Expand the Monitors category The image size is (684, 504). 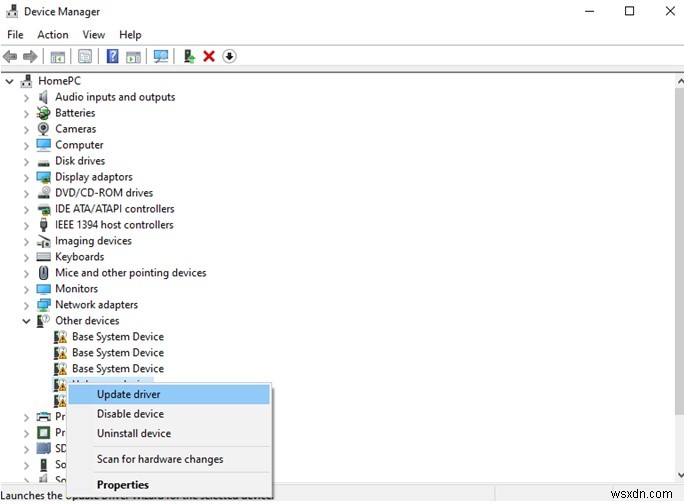[26, 290]
